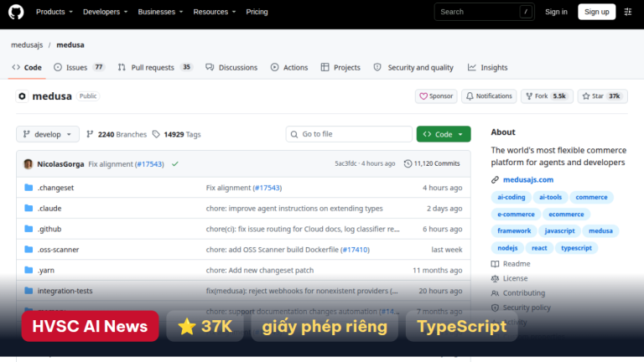644x362 pixels.
Task: Click the medusa repository octagon icon
Action: pos(22,96)
